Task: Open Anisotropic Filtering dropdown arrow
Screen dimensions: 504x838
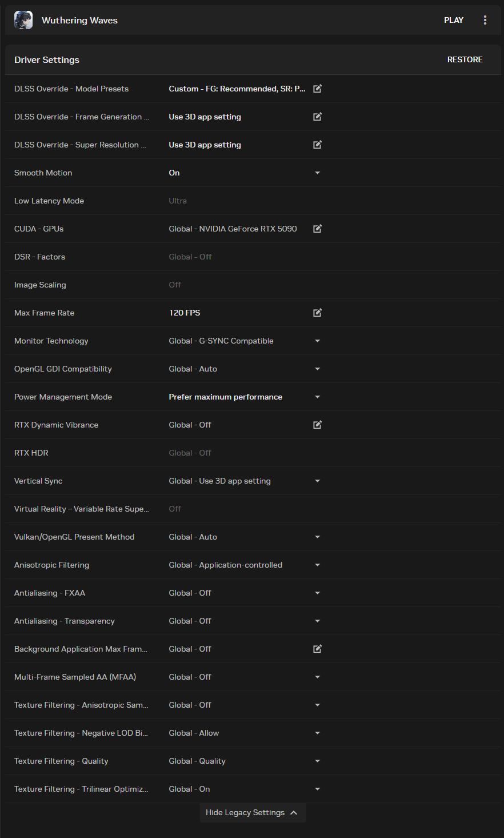Action: point(318,565)
